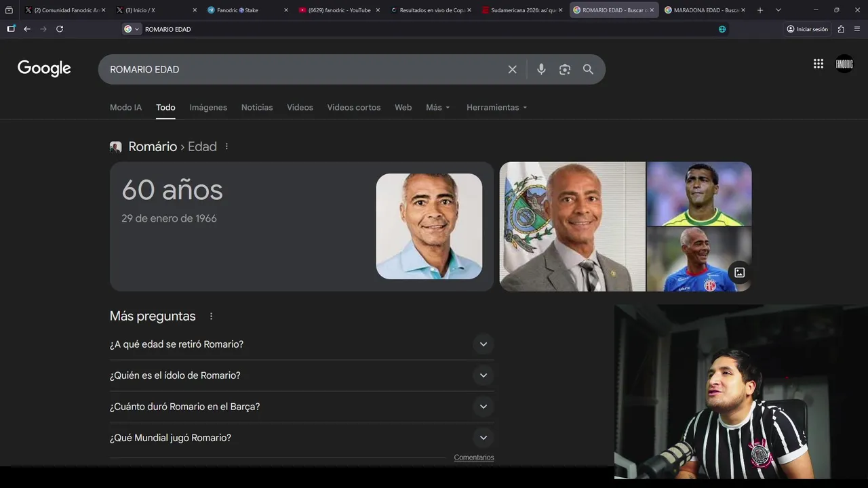Click in the Google search input field
Screen dimensions: 868x488
(x=305, y=69)
